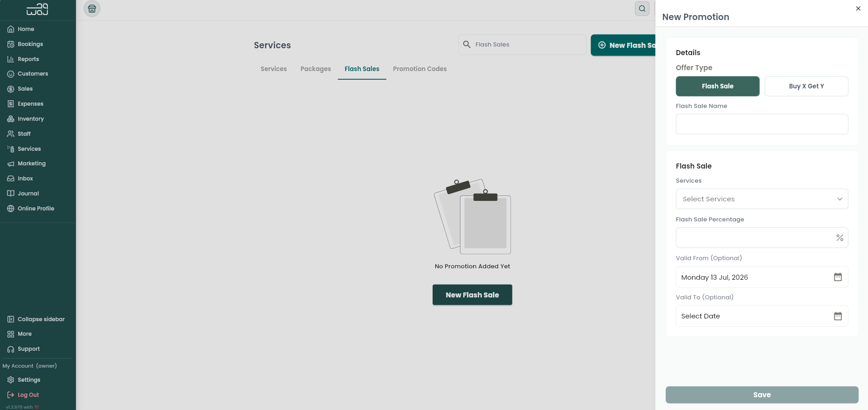Screen dimensions: 868x410
Task: Click the Collapse sidebar icon
Action: click(10, 319)
